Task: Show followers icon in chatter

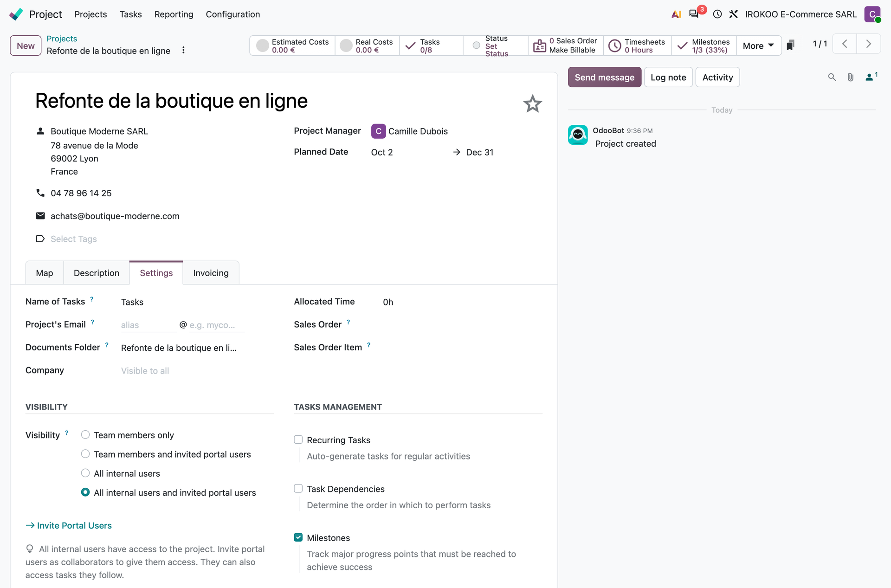Action: [871, 77]
